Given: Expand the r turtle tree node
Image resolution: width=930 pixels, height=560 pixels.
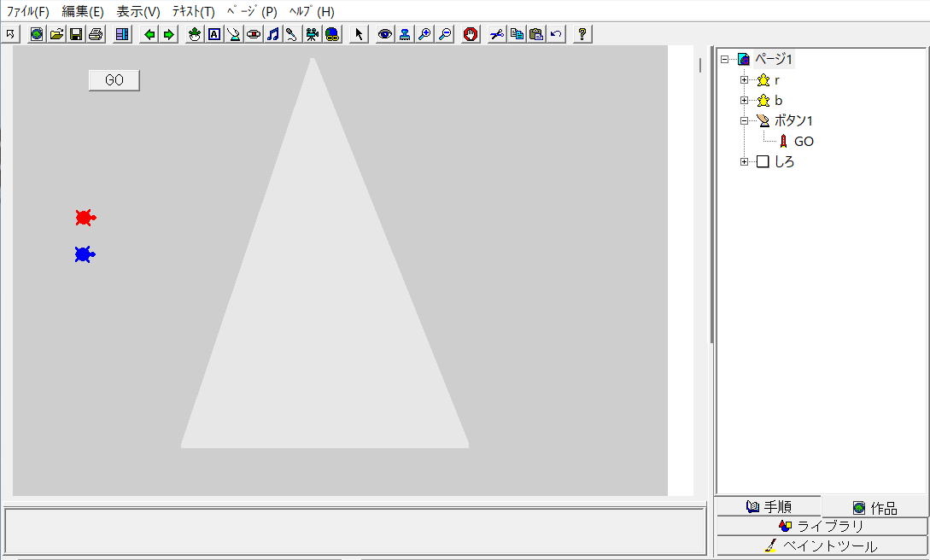Looking at the screenshot, I should point(744,80).
